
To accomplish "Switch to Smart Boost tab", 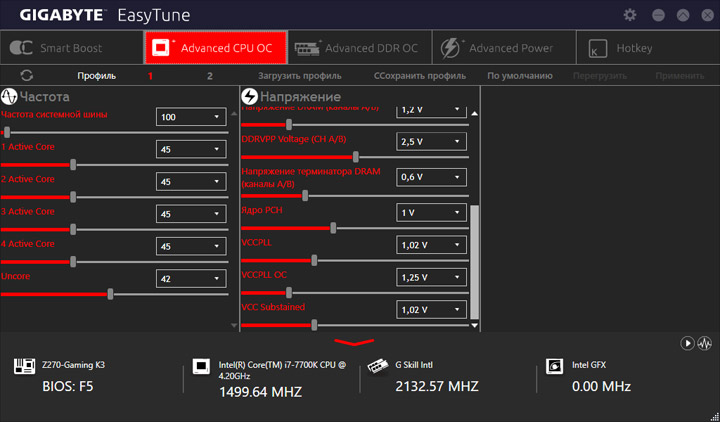I will (x=72, y=48).
